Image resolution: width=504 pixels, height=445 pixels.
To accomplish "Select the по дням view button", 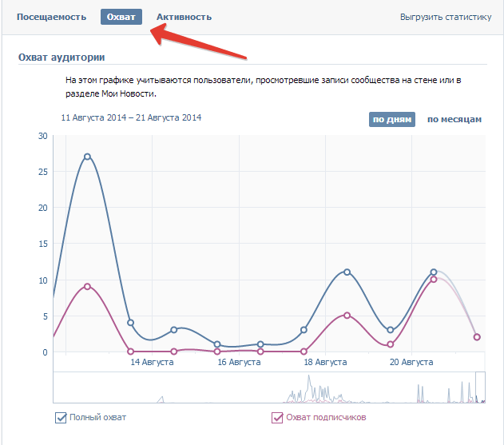I will pyautogui.click(x=391, y=119).
